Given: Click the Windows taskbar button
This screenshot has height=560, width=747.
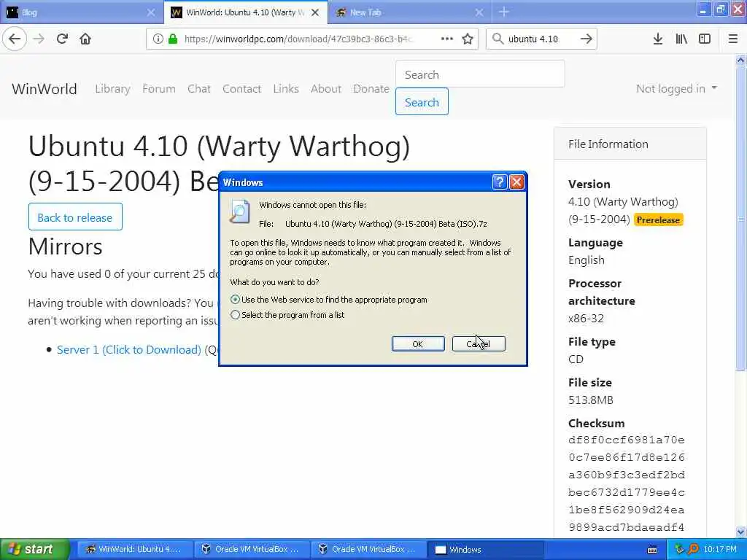Looking at the screenshot, I should (x=485, y=549).
